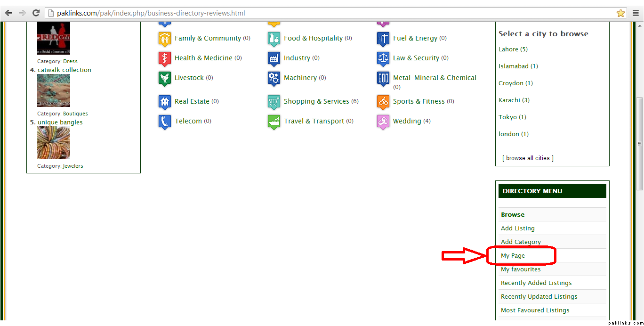Reload the page with the refresh button
Screen dimensions: 644x326
pyautogui.click(x=36, y=13)
